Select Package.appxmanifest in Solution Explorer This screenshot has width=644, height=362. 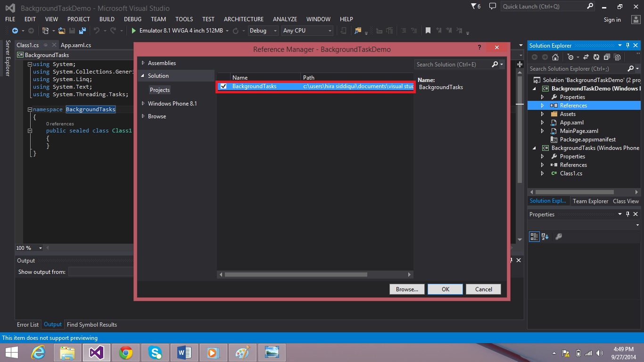point(588,140)
